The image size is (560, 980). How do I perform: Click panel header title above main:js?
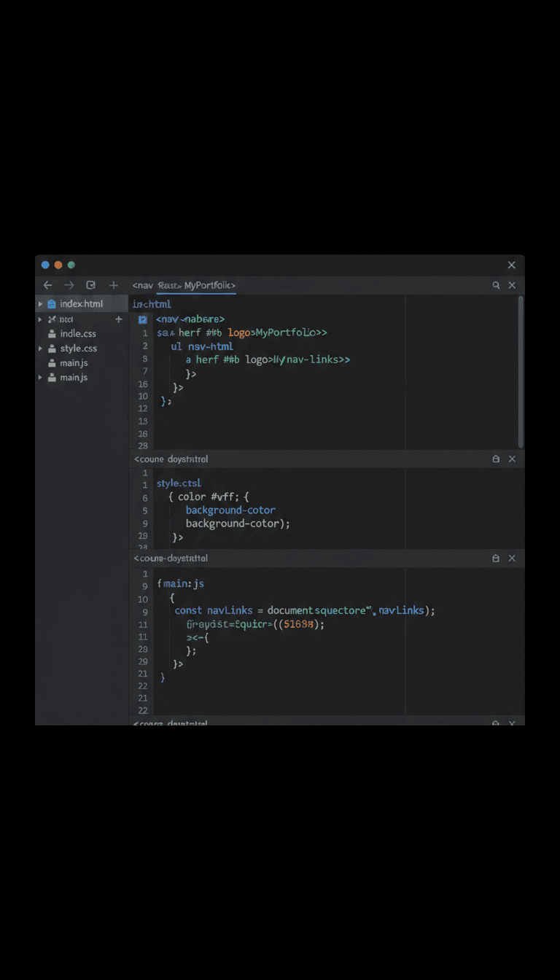click(x=171, y=559)
